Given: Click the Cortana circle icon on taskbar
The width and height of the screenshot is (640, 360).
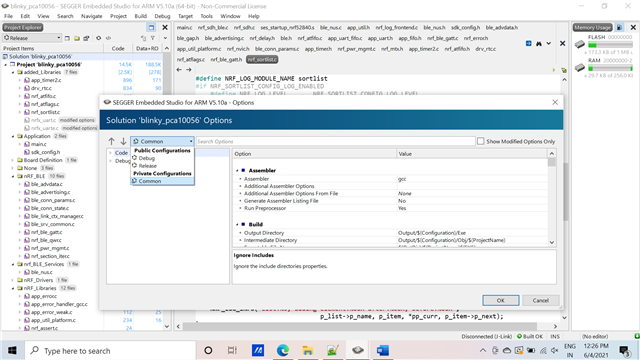Looking at the screenshot, I should (208, 350).
